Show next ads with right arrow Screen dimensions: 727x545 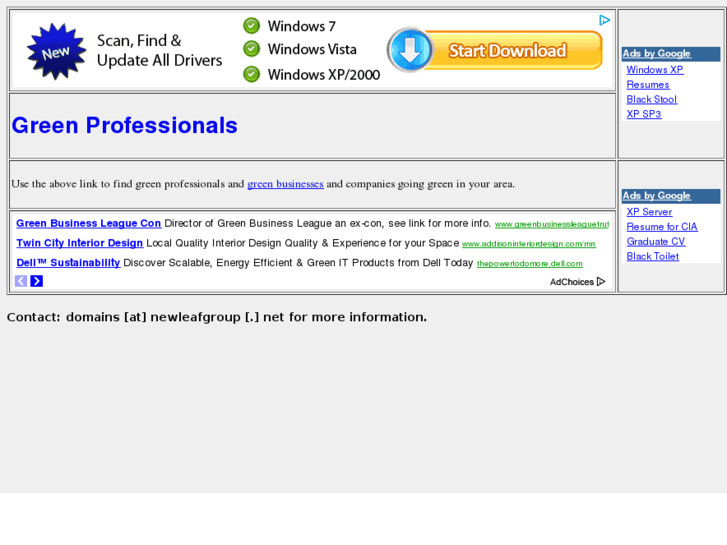37,281
